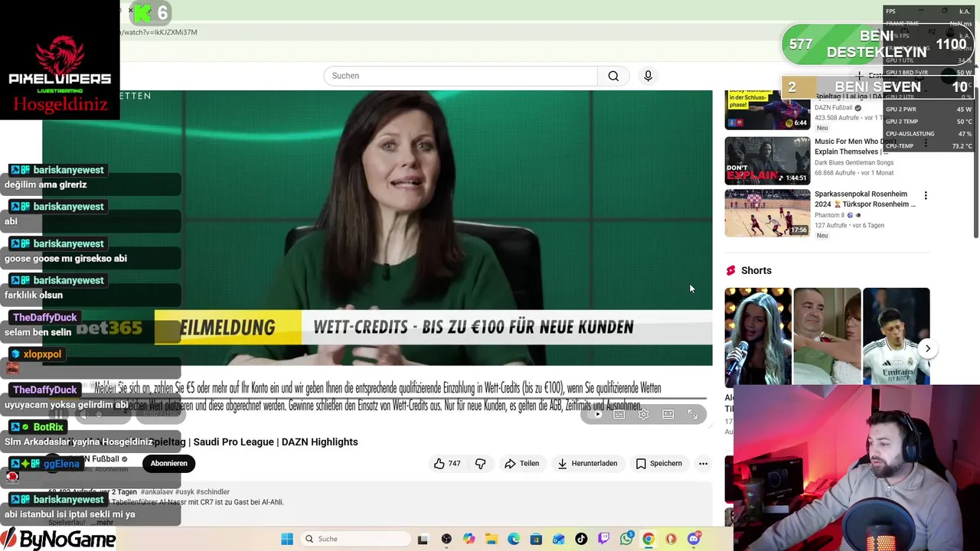
Task: Start voice search with the microphone icon
Action: pos(648,76)
